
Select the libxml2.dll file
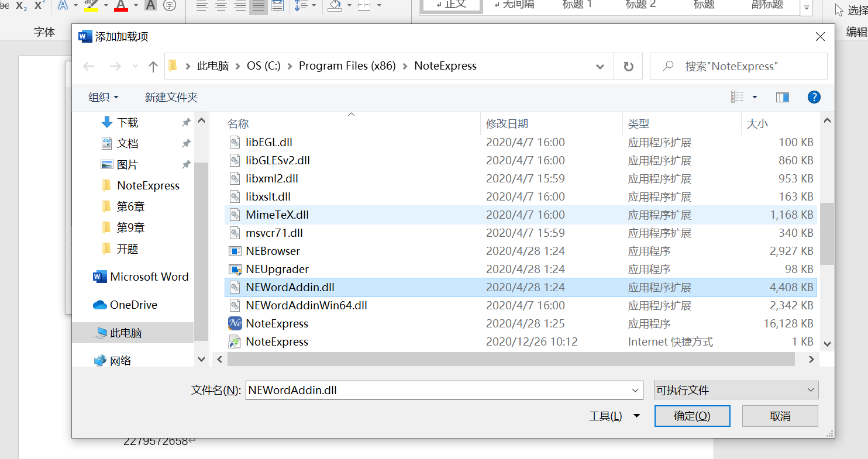[x=272, y=178]
